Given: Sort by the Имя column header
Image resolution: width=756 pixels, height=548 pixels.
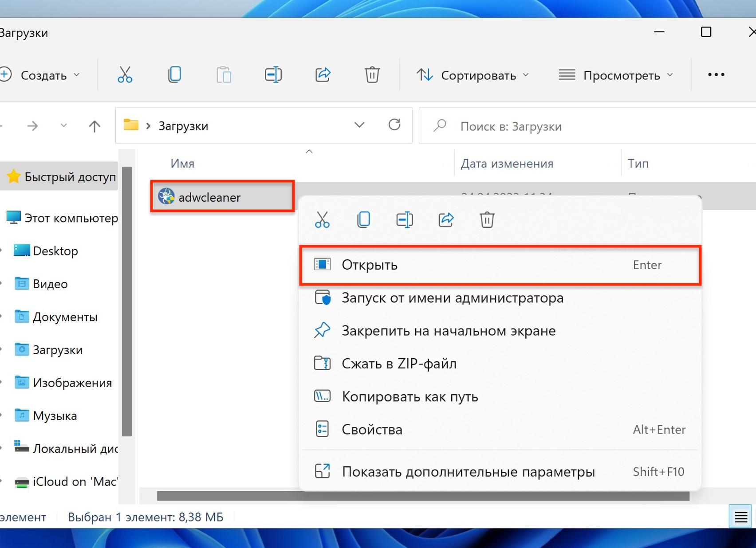Looking at the screenshot, I should [x=182, y=164].
